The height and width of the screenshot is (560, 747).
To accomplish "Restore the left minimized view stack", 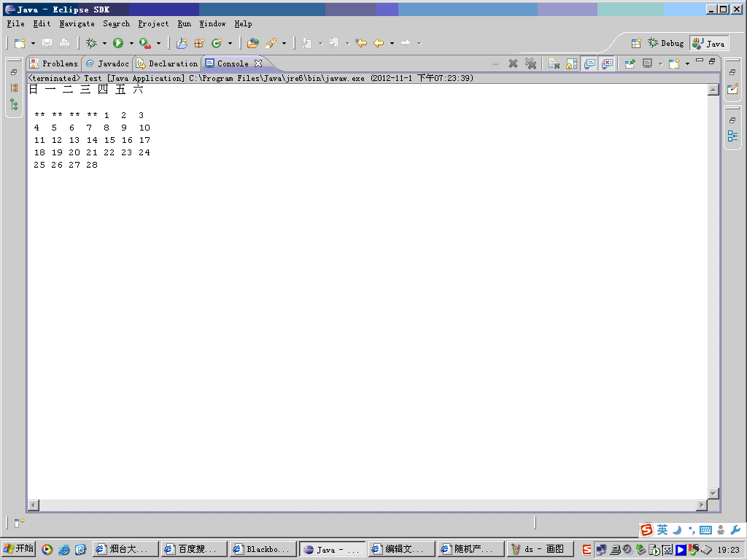I will coord(15,72).
